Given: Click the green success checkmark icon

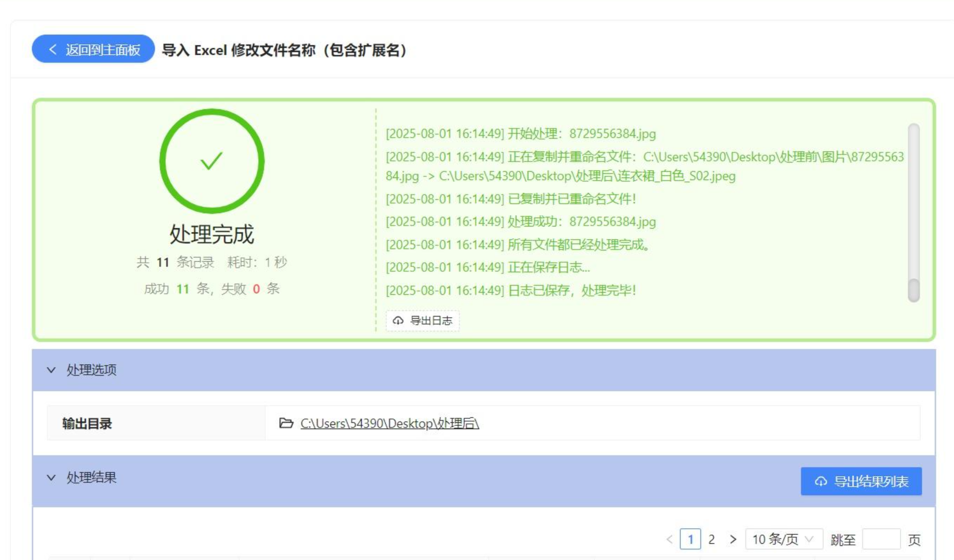Looking at the screenshot, I should coord(211,161).
